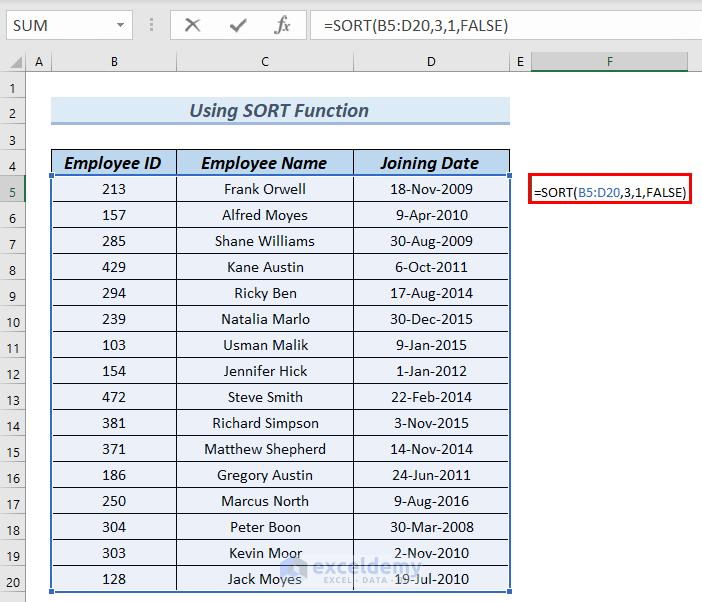Image resolution: width=702 pixels, height=602 pixels.
Task: Select cell with Ricky Ben
Action: tap(265, 293)
